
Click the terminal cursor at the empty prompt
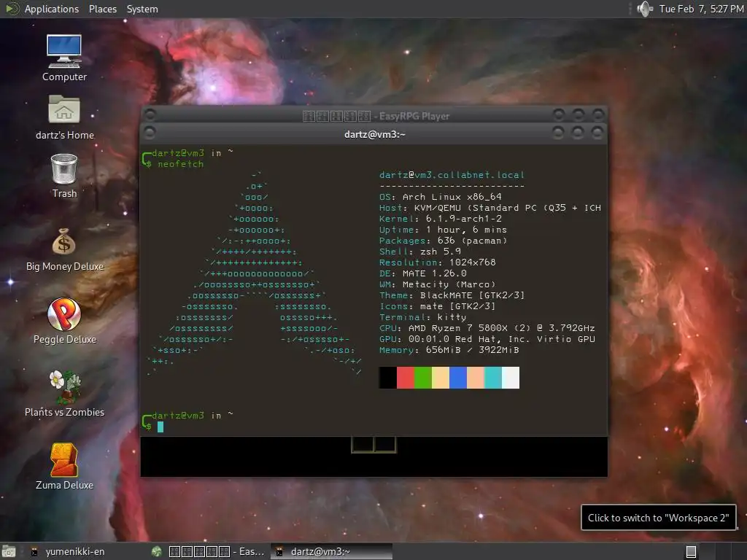[160, 427]
